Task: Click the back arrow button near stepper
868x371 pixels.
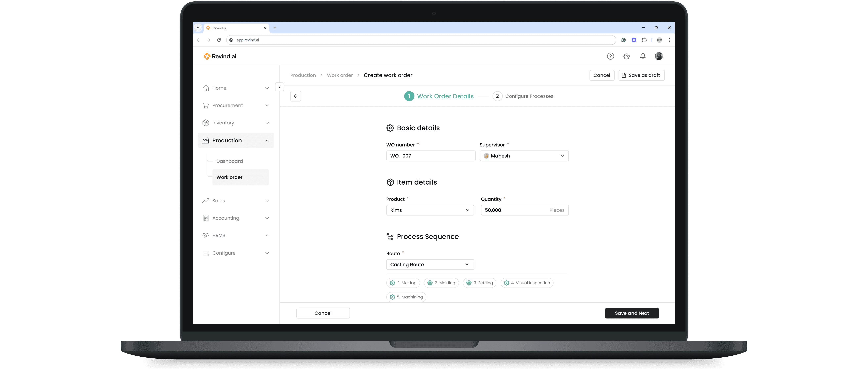Action: 296,96
